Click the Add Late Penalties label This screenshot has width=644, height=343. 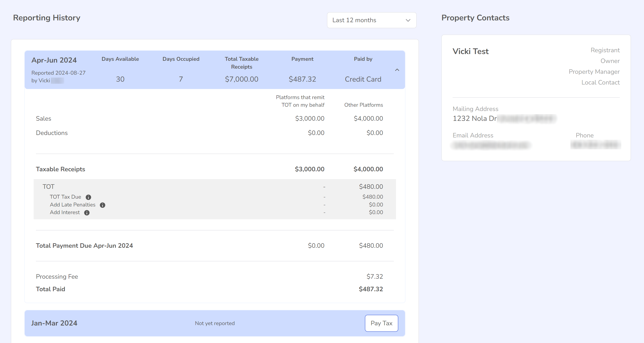[72, 205]
